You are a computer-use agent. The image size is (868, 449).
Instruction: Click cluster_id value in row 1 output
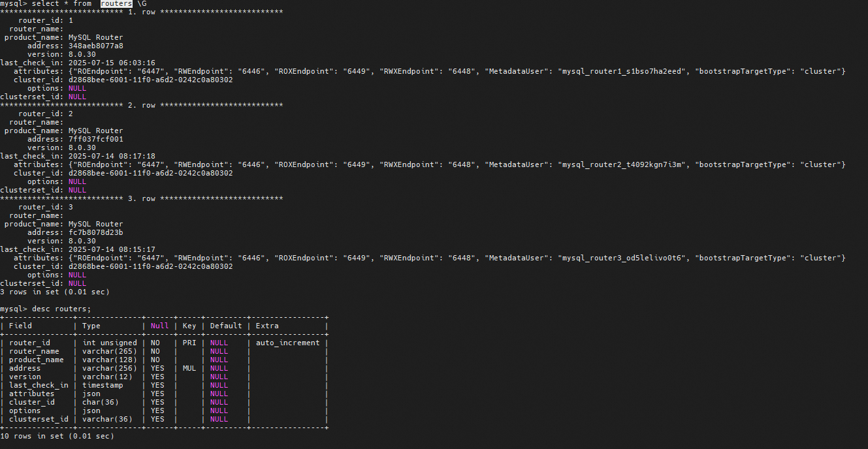pos(151,80)
